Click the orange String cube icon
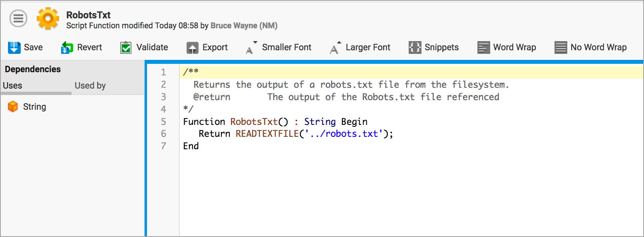The height and width of the screenshot is (237, 644). pos(13,107)
